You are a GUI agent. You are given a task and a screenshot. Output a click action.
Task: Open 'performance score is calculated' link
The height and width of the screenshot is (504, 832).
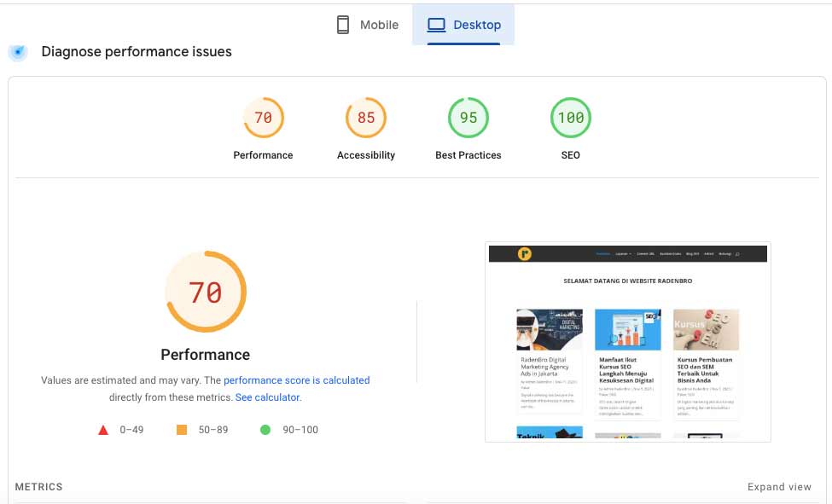297,380
